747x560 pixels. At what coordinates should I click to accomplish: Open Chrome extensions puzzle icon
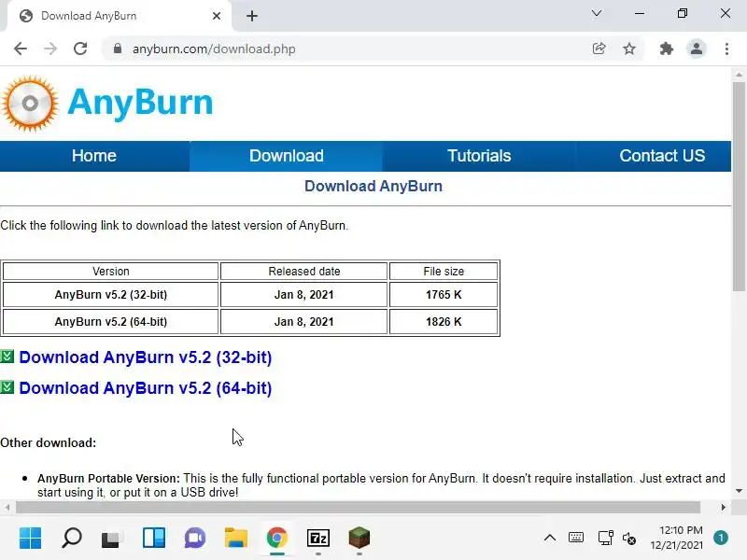[666, 49]
